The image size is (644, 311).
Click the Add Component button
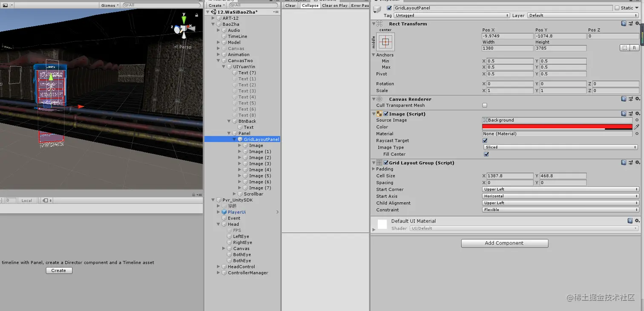(505, 243)
